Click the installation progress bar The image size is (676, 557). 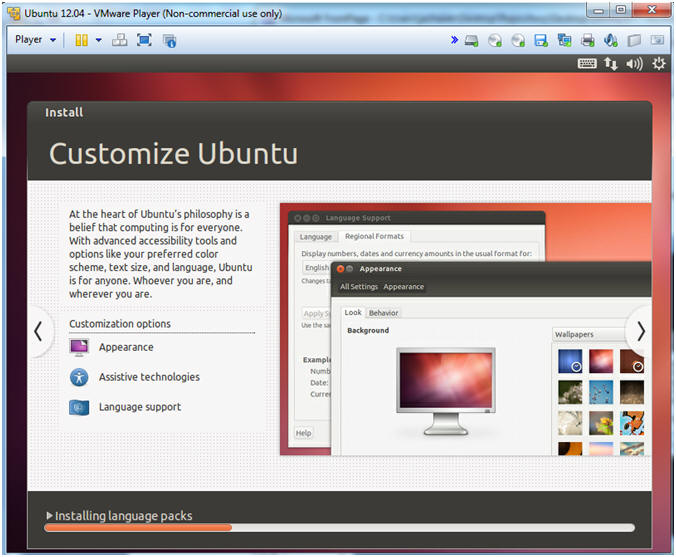click(339, 528)
